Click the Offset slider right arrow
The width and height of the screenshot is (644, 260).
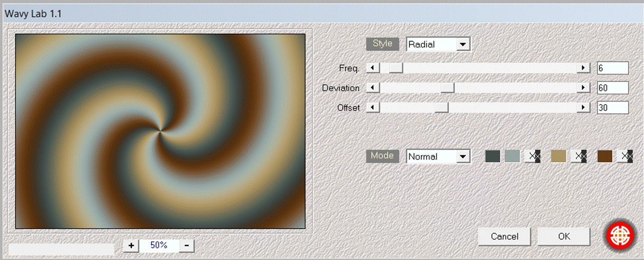[583, 107]
